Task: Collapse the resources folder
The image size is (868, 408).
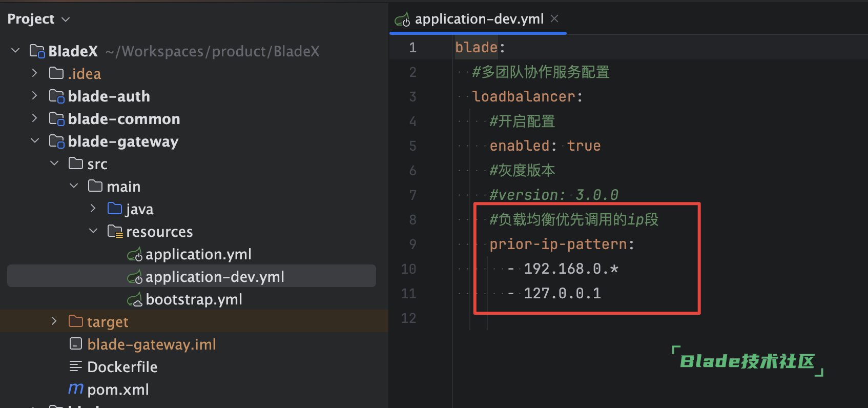Action: [93, 231]
